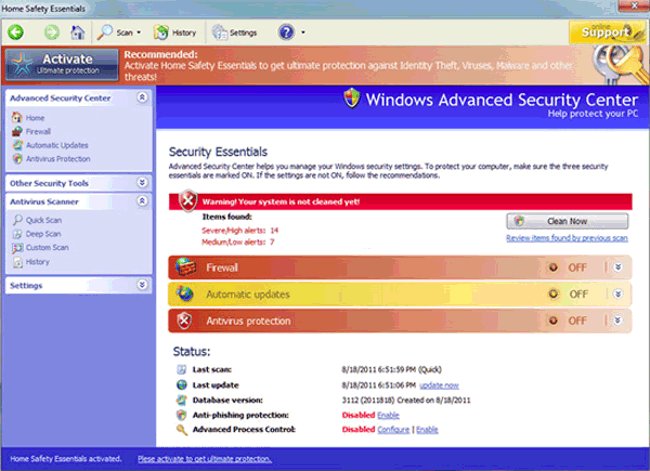Viewport: 650px width, 471px height.
Task: Click the Firewall brick wall icon
Action: 186,267
